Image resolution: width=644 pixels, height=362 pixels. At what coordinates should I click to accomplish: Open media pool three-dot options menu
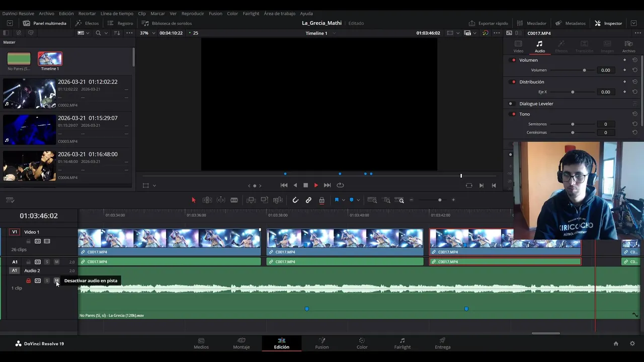click(x=129, y=33)
